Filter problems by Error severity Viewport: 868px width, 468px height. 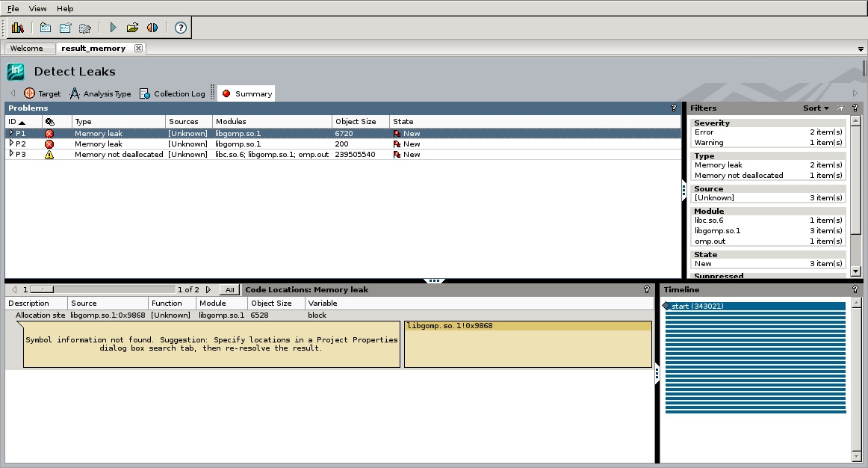(x=704, y=132)
